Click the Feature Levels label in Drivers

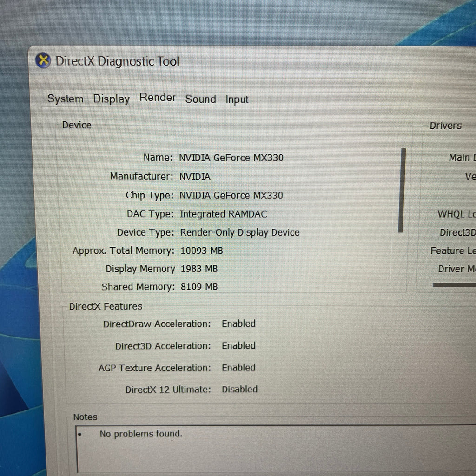click(x=453, y=251)
